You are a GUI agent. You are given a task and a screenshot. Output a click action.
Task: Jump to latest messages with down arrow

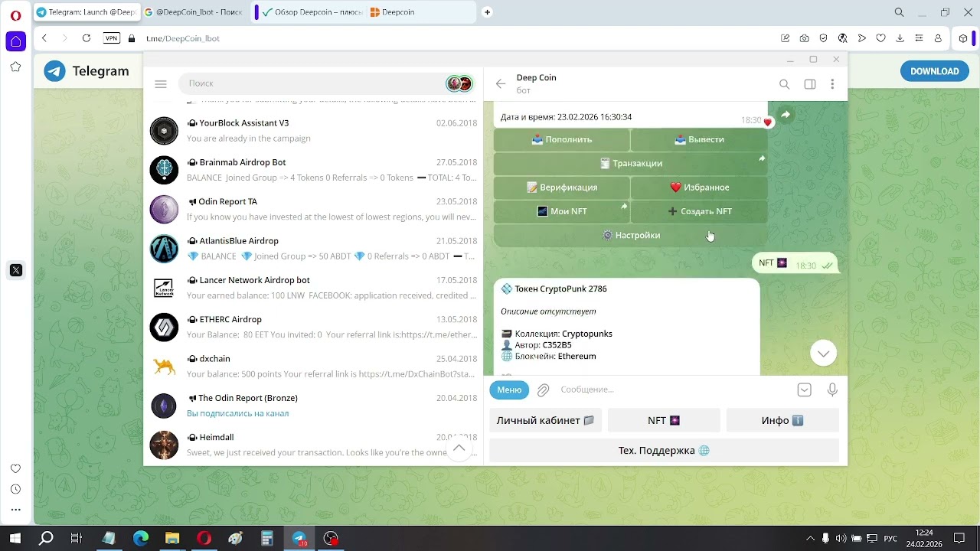[x=823, y=353]
